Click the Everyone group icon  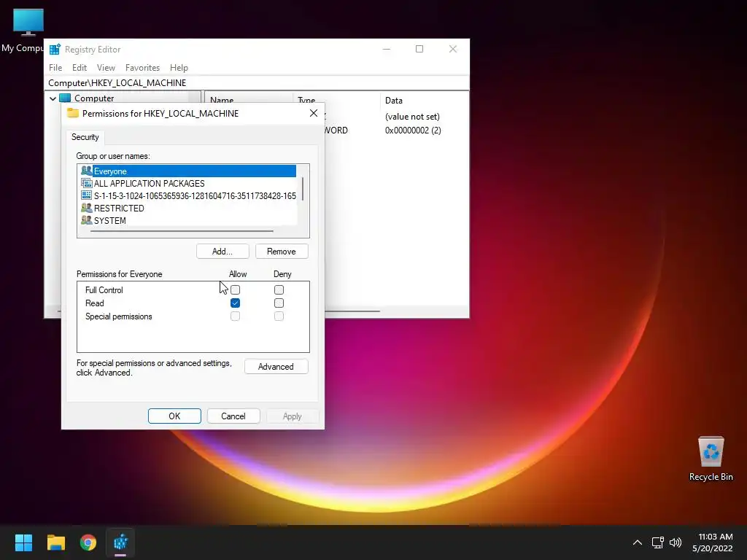click(x=86, y=171)
